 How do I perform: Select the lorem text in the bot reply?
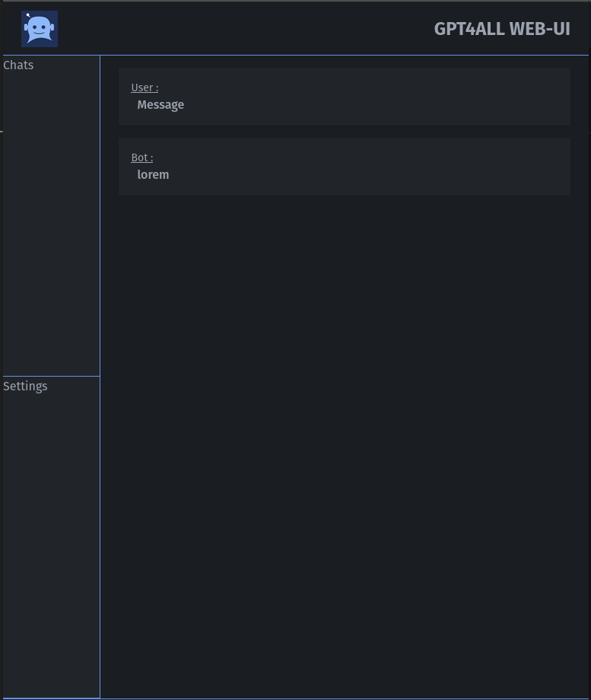(x=153, y=174)
